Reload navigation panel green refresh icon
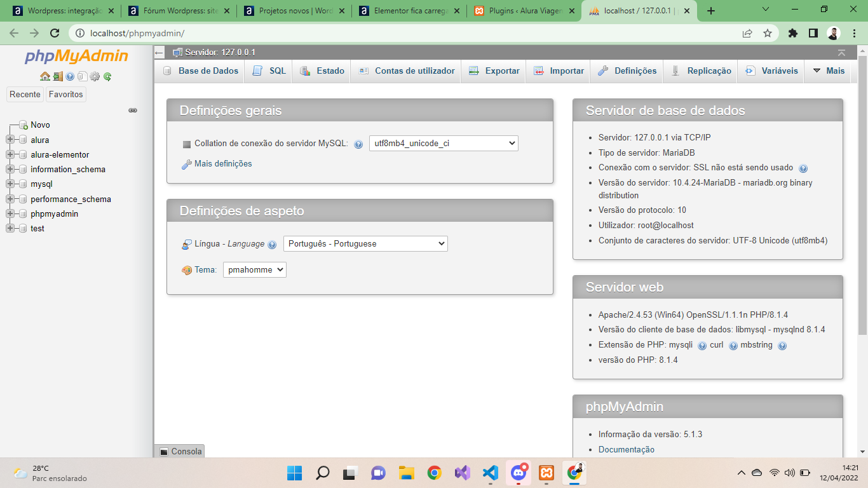Viewport: 868px width, 488px height. (x=107, y=76)
